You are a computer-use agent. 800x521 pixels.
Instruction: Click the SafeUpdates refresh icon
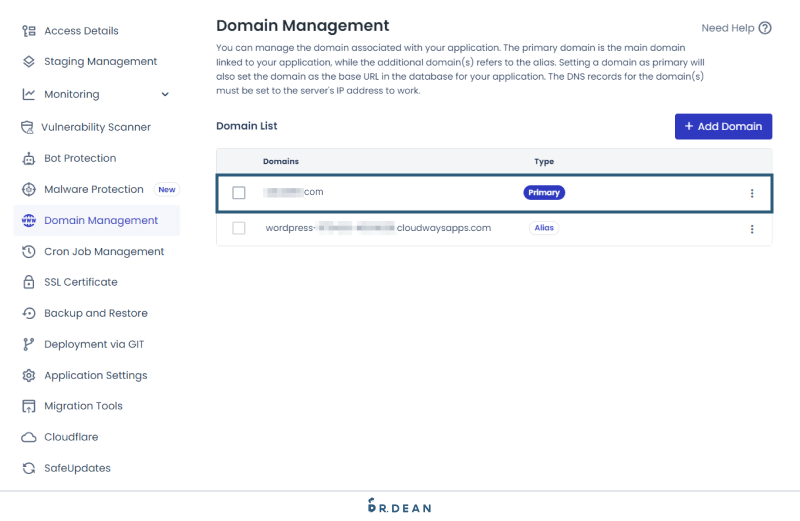(x=29, y=468)
